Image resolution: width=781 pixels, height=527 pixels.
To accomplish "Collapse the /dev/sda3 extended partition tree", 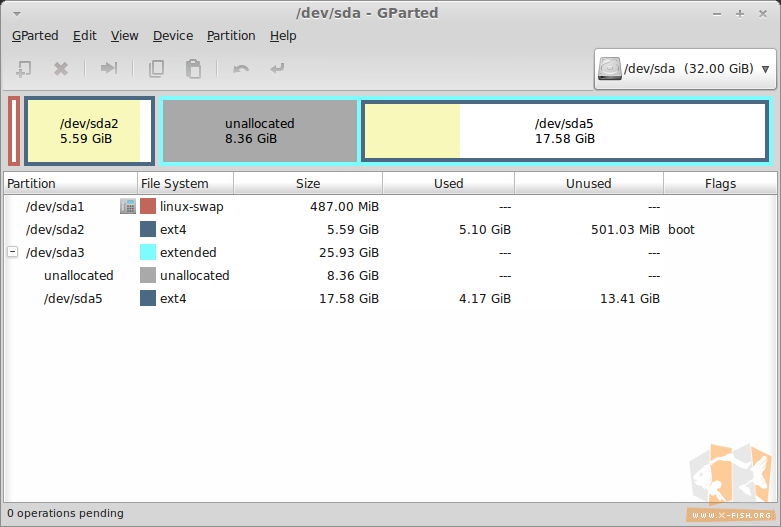I will tap(12, 252).
